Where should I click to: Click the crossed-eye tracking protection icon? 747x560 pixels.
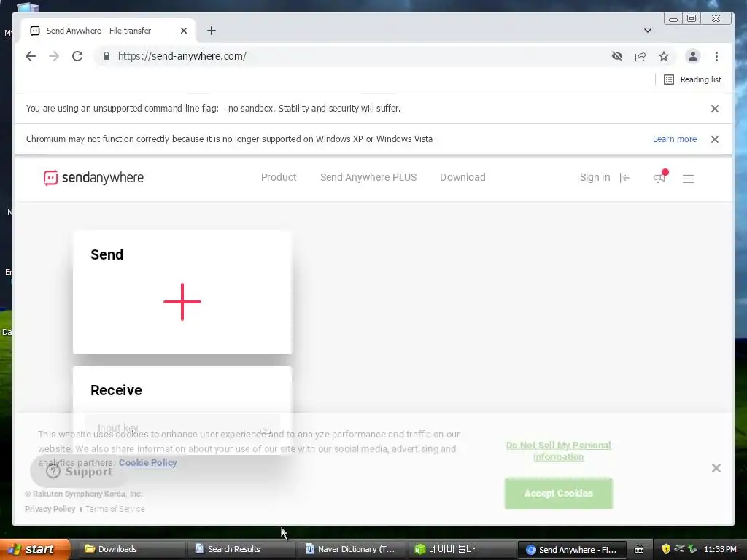(617, 56)
